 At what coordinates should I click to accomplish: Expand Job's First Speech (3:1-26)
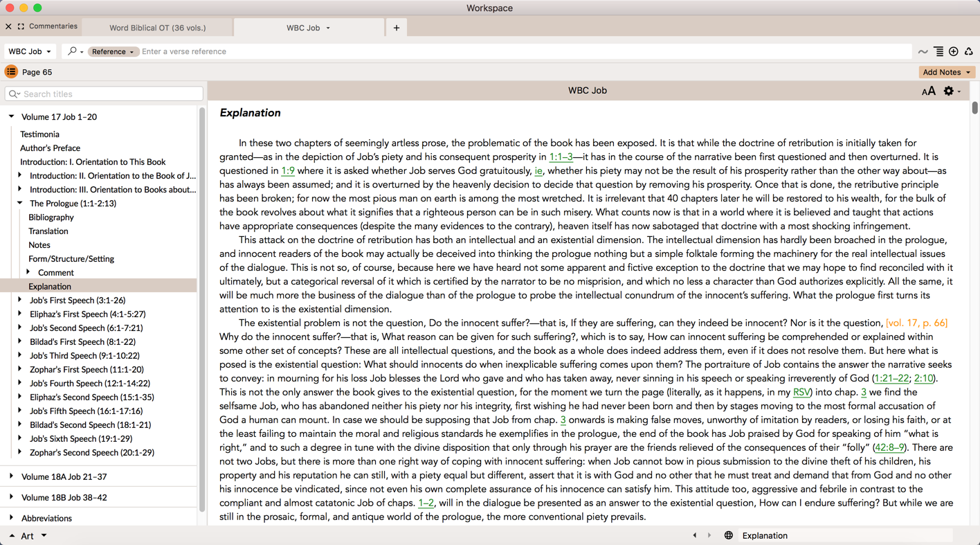pyautogui.click(x=19, y=300)
